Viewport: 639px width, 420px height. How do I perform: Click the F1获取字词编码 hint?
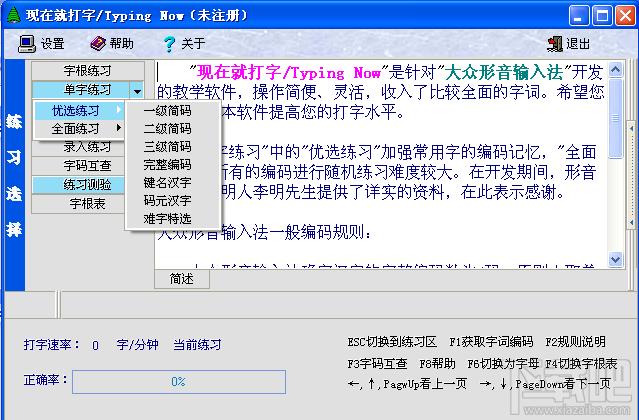tap(491, 342)
